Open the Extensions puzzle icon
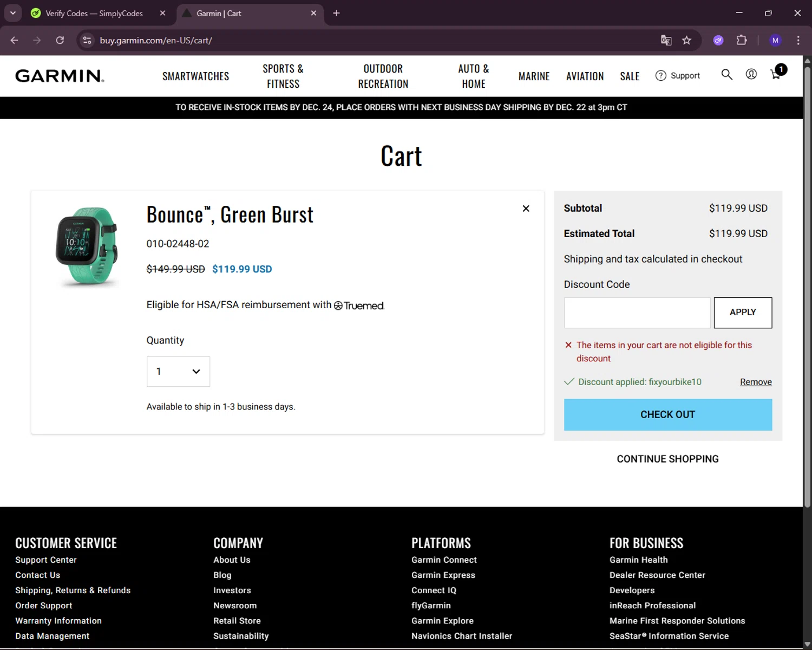 coord(742,40)
